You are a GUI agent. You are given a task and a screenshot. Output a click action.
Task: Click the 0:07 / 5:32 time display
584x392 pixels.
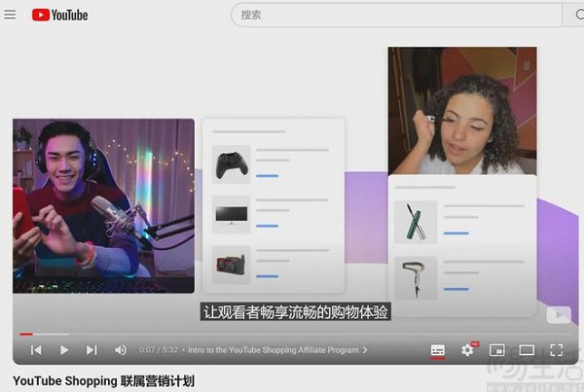[159, 350]
